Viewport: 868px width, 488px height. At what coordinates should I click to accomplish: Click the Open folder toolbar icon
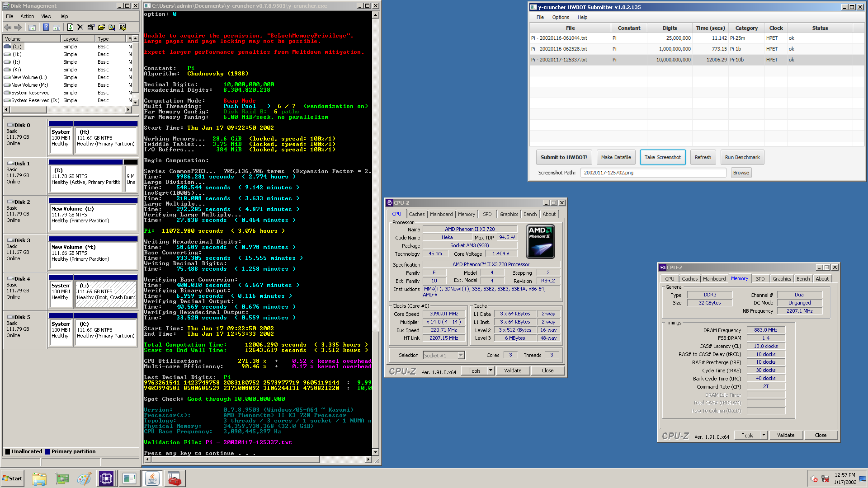coord(101,28)
